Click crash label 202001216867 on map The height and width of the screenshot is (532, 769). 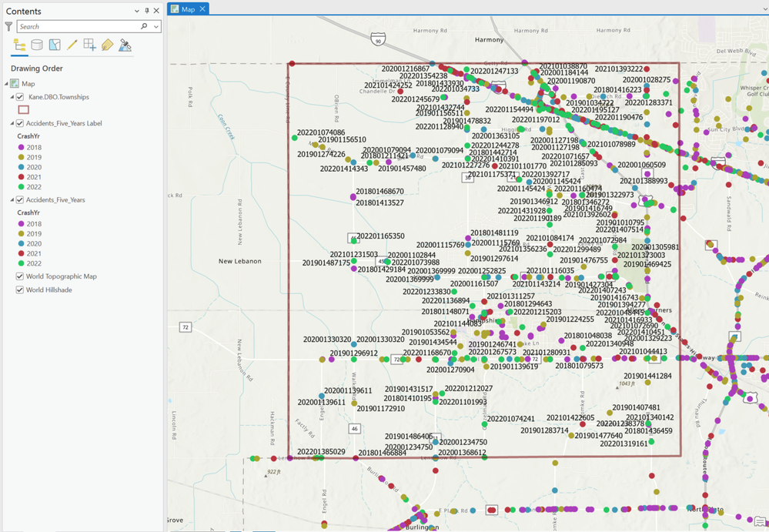(x=405, y=69)
